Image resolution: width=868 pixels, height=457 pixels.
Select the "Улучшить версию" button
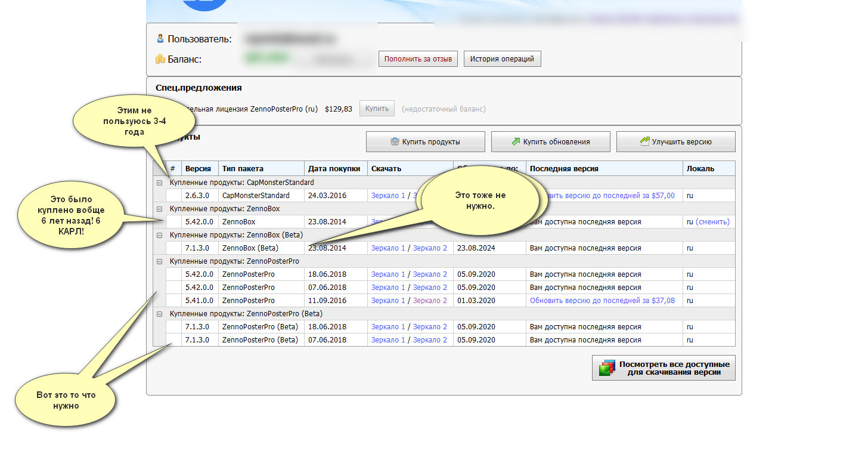pos(676,142)
